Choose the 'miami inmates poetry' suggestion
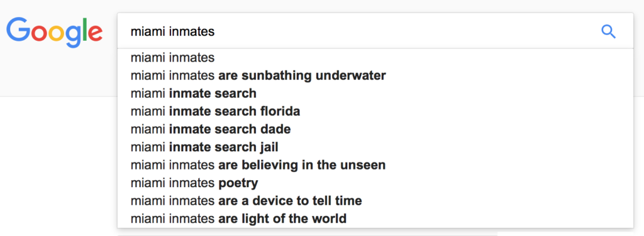Viewport: 644px width, 236px height. (375, 183)
